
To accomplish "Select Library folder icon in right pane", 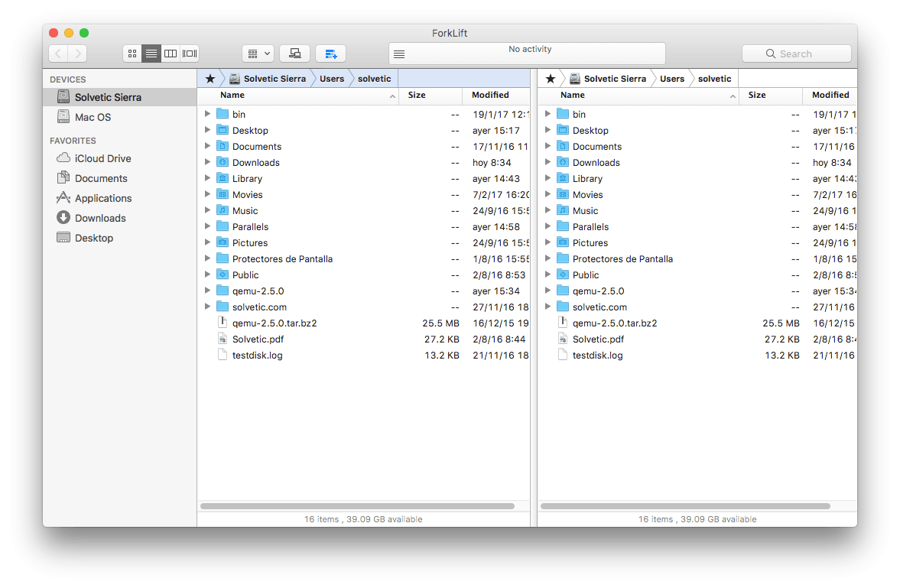I will click(x=563, y=178).
